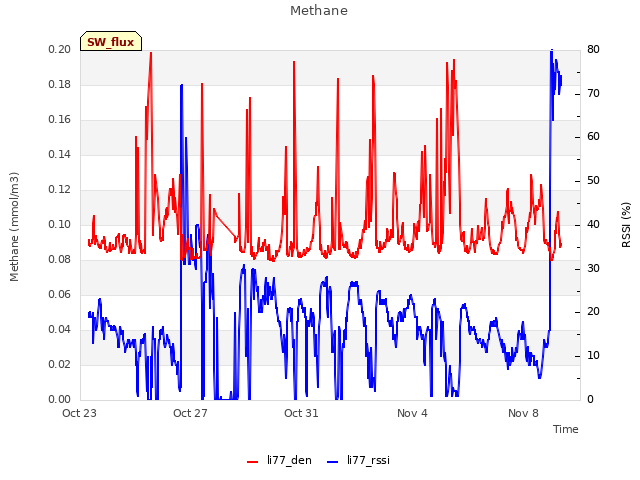The width and height of the screenshot is (640, 480).
Task: Click the 0 RSSI axis value
Action: coord(591,400)
